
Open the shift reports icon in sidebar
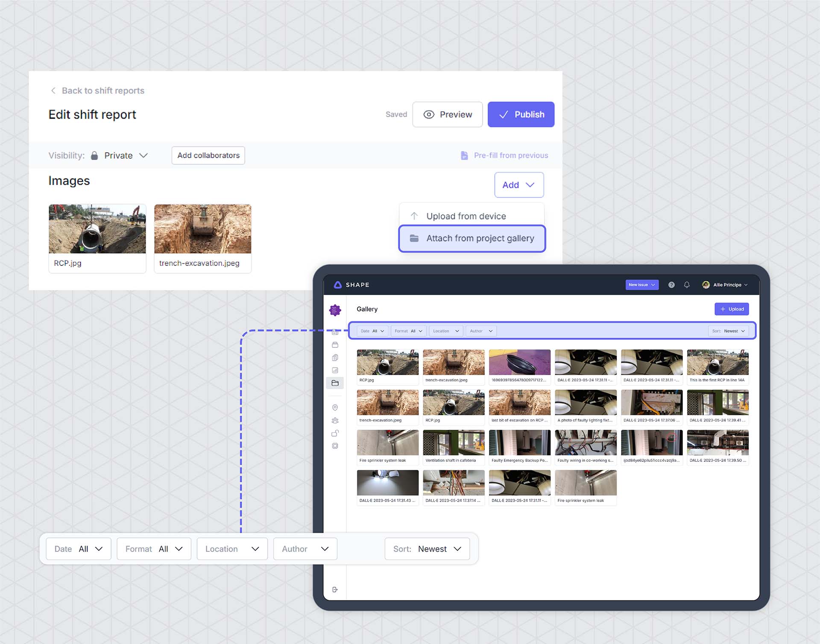pos(335,332)
